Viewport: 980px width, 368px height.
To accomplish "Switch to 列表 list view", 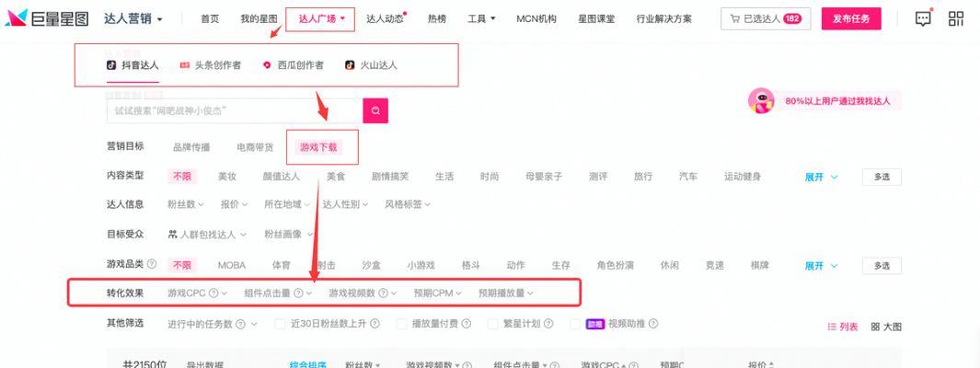I will (843, 327).
